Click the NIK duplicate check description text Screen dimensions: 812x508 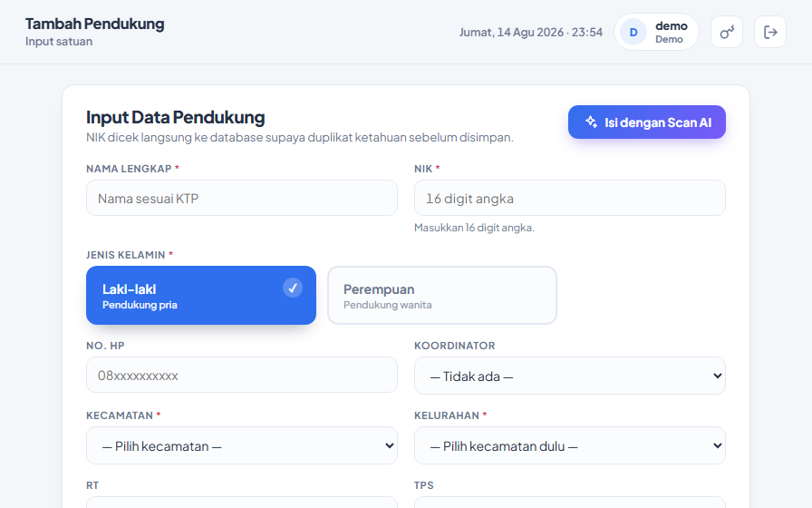point(300,137)
